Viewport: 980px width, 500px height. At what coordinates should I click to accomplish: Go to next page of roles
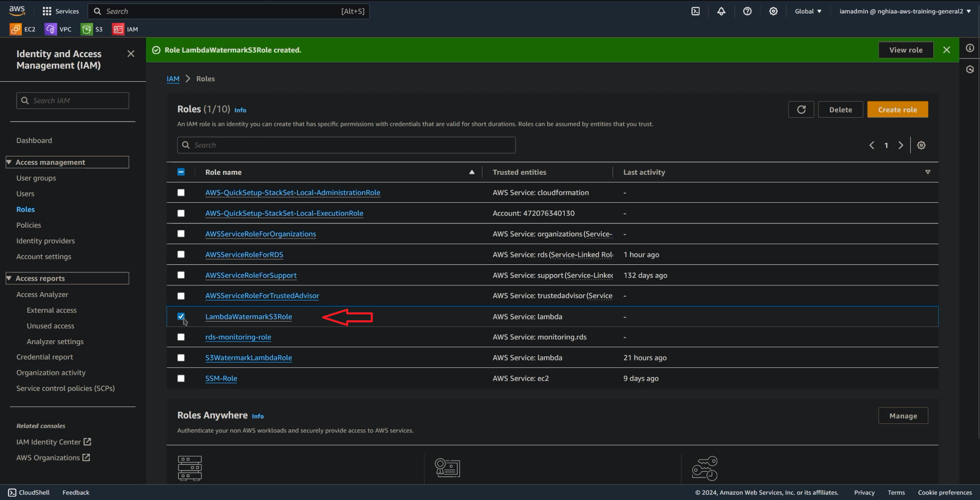(x=901, y=145)
